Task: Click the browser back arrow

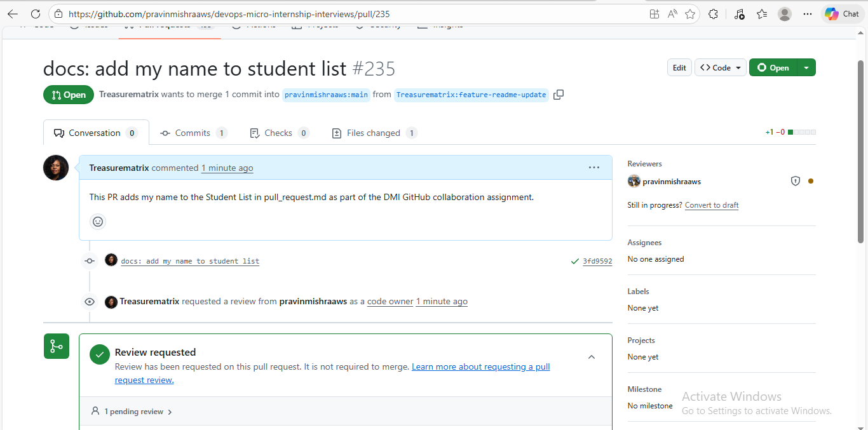Action: pos(13,13)
